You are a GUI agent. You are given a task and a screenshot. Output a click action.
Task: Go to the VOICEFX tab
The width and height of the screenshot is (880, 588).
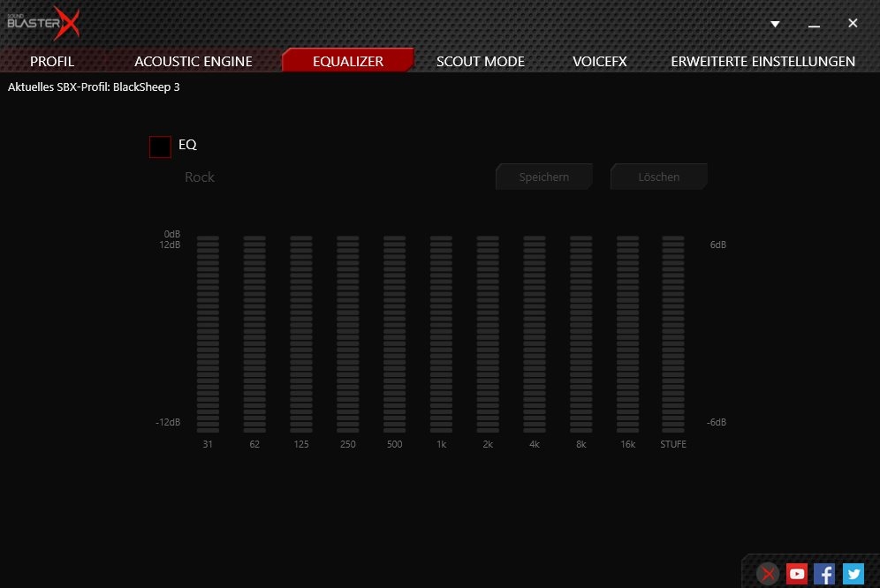click(x=599, y=61)
